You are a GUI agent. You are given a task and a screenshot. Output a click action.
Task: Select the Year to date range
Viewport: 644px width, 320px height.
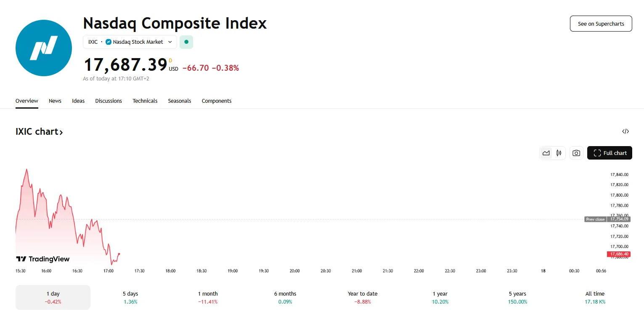click(363, 297)
